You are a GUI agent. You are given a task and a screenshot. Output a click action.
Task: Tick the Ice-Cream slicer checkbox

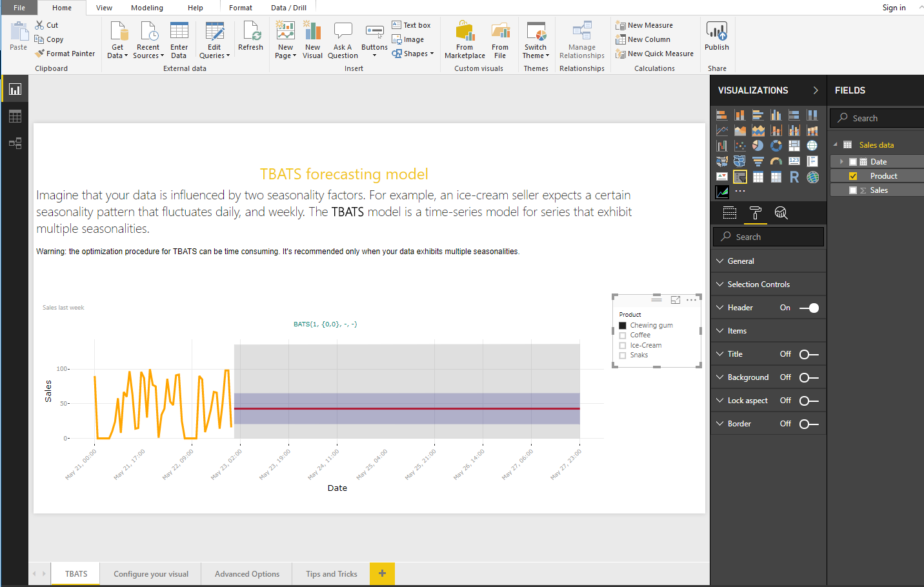click(623, 346)
